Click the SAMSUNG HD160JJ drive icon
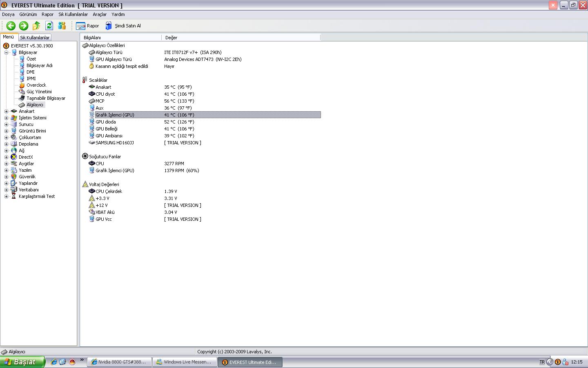Image resolution: width=588 pixels, height=368 pixels. 92,143
